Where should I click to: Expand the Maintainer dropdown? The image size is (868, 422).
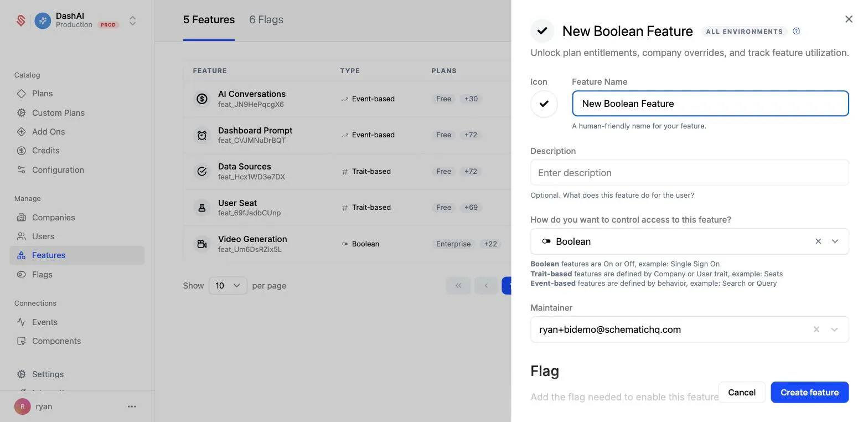pos(835,330)
